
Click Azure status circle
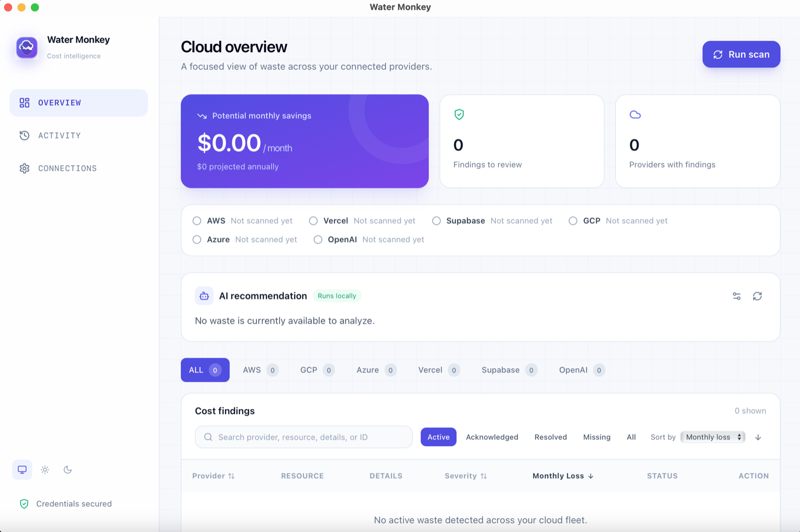[197, 239]
